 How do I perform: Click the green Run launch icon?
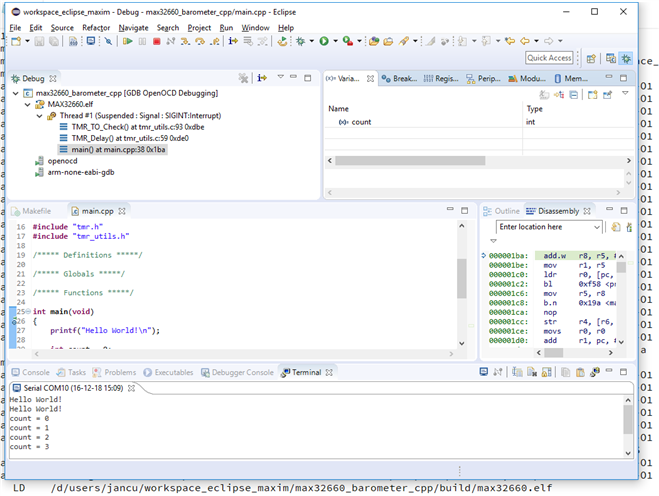click(x=323, y=41)
